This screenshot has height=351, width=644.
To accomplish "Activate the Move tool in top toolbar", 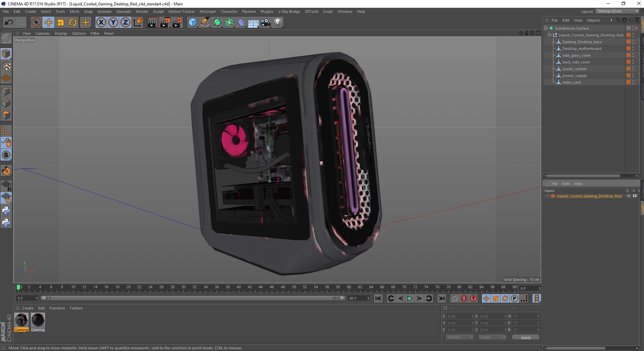I will pos(48,23).
